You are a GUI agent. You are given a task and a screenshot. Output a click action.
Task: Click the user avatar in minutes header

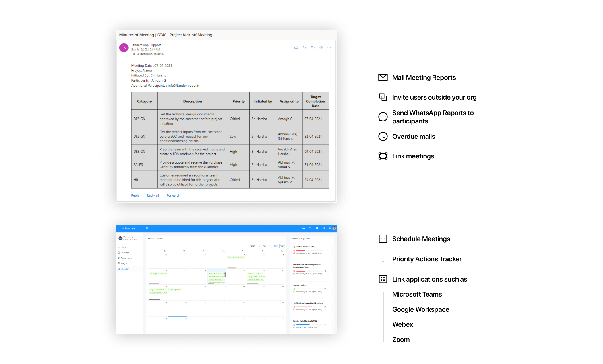pos(334,228)
